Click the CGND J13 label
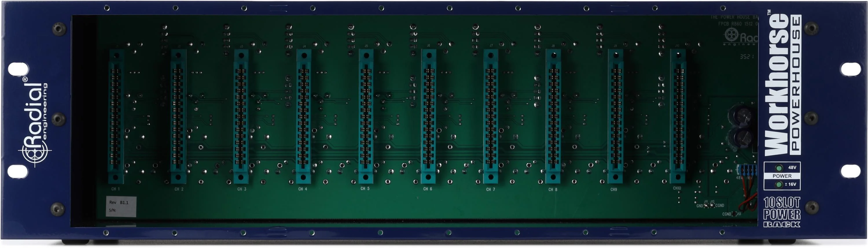The height and width of the screenshot is (248, 868). click(x=731, y=214)
